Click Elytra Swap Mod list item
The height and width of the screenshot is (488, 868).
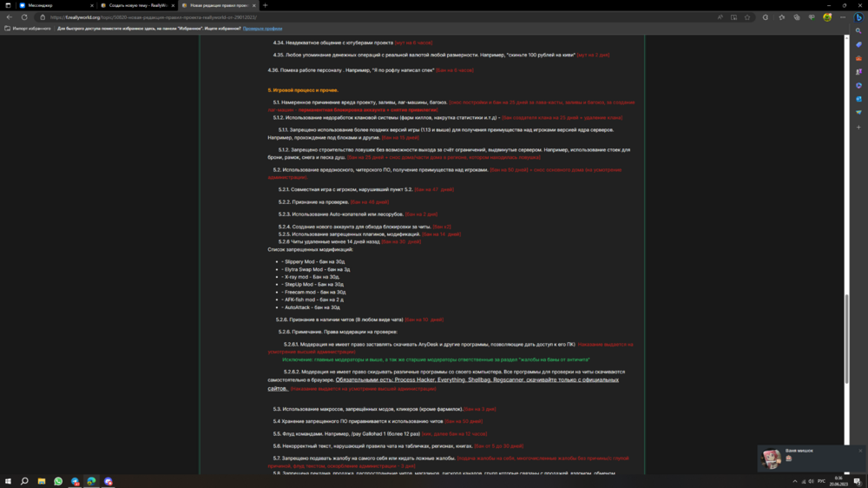pos(317,270)
